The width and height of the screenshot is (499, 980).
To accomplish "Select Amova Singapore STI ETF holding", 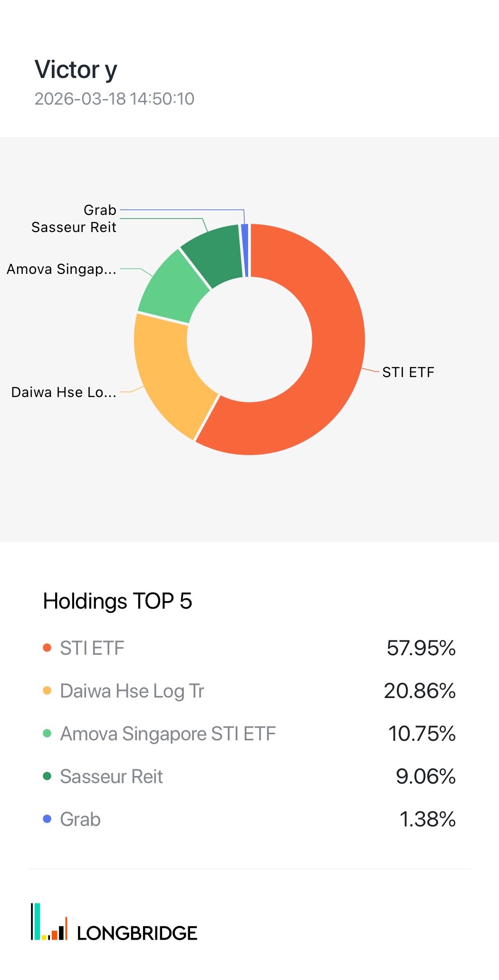I will (168, 733).
